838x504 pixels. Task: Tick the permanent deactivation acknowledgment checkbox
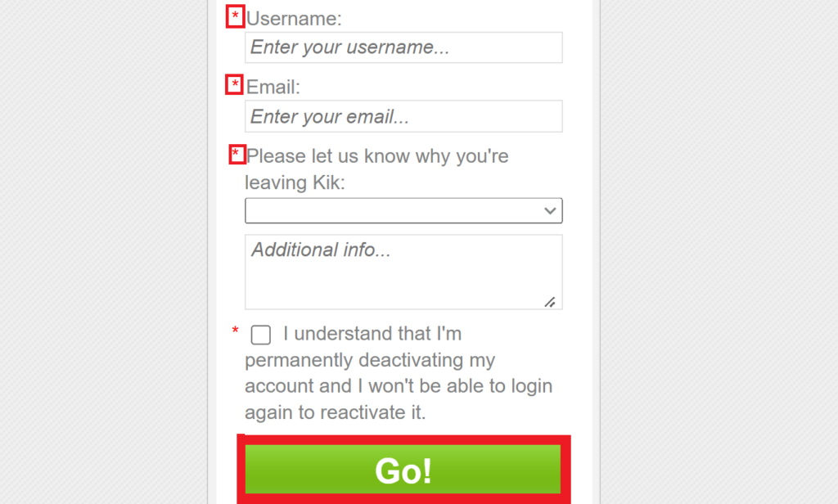[x=261, y=335]
